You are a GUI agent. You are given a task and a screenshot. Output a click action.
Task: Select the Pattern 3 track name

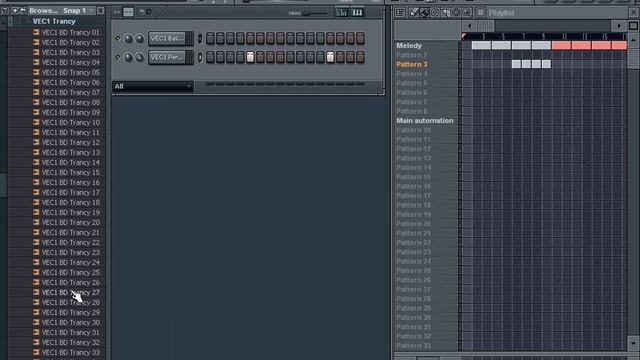[412, 64]
